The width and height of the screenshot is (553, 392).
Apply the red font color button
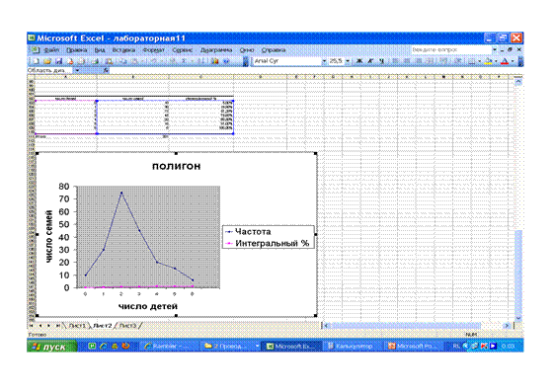point(505,61)
